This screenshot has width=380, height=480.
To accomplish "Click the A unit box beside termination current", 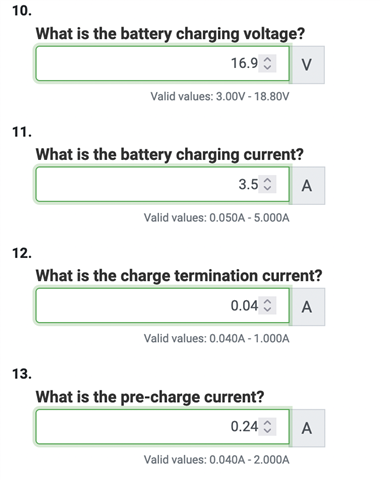I will click(307, 307).
